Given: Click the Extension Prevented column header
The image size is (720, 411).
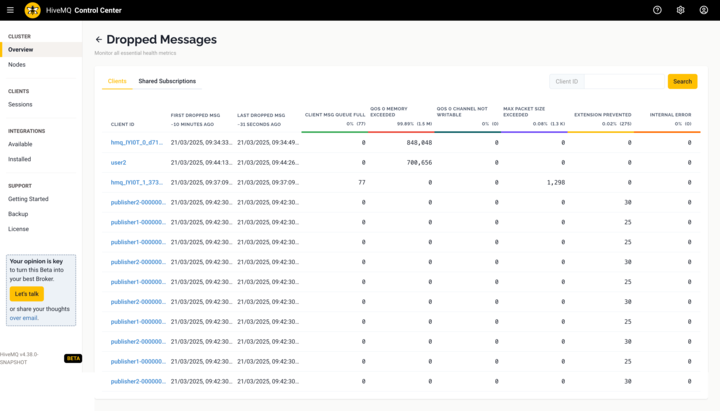Looking at the screenshot, I should pos(603,115).
